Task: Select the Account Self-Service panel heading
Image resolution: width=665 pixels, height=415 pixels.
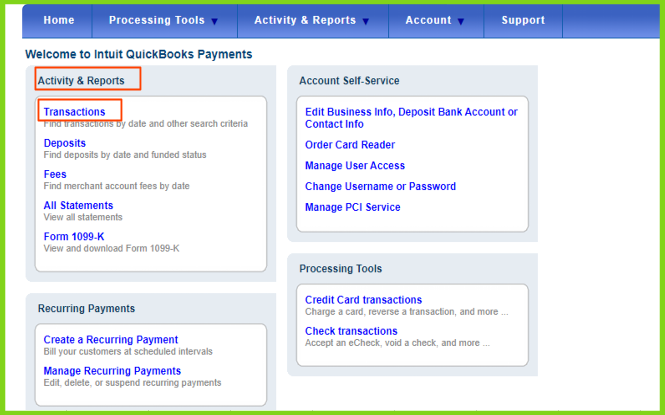Action: pyautogui.click(x=349, y=81)
